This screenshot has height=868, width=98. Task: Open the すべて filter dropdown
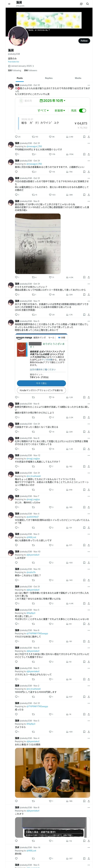pyautogui.click(x=43, y=111)
